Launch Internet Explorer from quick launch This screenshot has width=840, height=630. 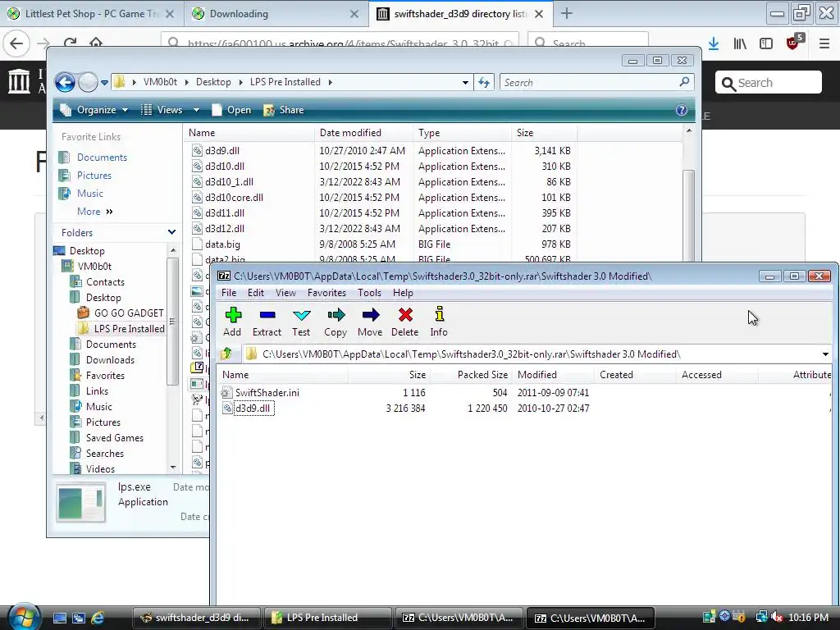point(98,618)
